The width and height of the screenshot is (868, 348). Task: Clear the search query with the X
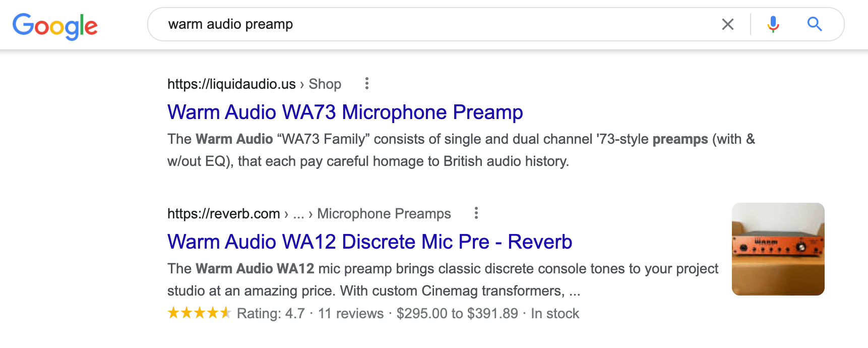click(x=727, y=24)
